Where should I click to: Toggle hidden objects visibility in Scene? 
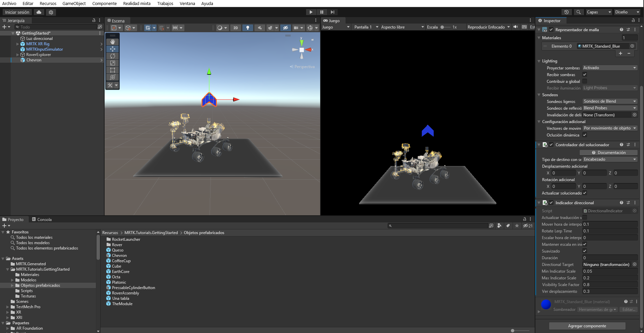(x=285, y=28)
